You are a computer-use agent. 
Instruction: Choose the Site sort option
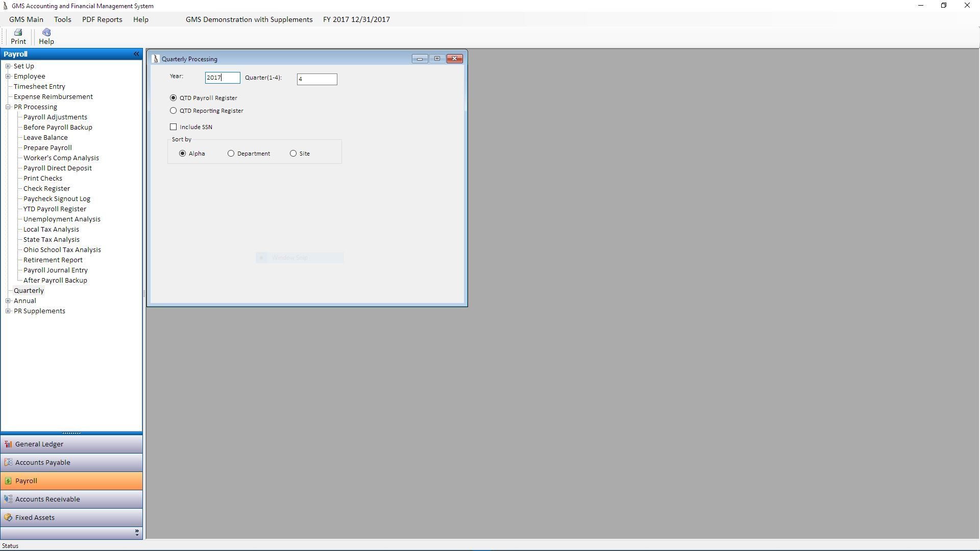293,154
